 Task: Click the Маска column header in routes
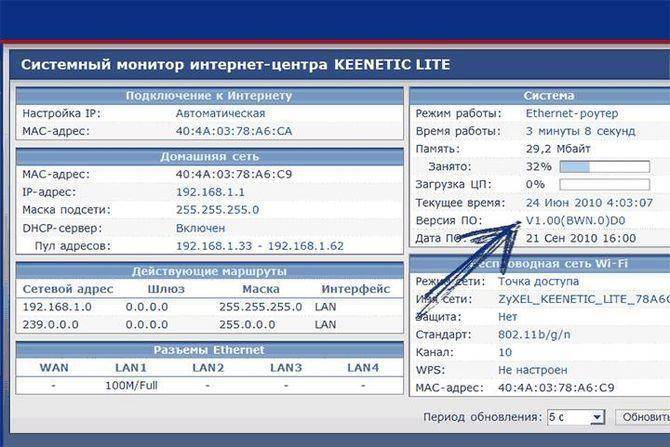[261, 289]
